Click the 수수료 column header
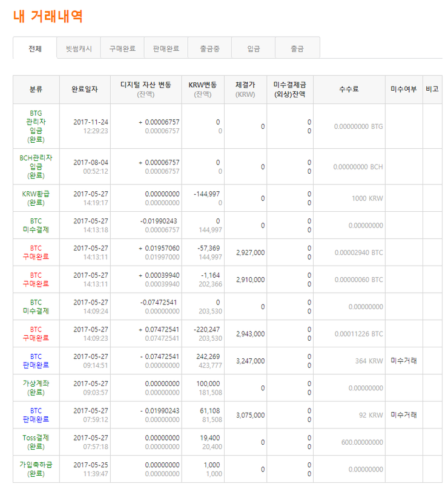 (349, 90)
